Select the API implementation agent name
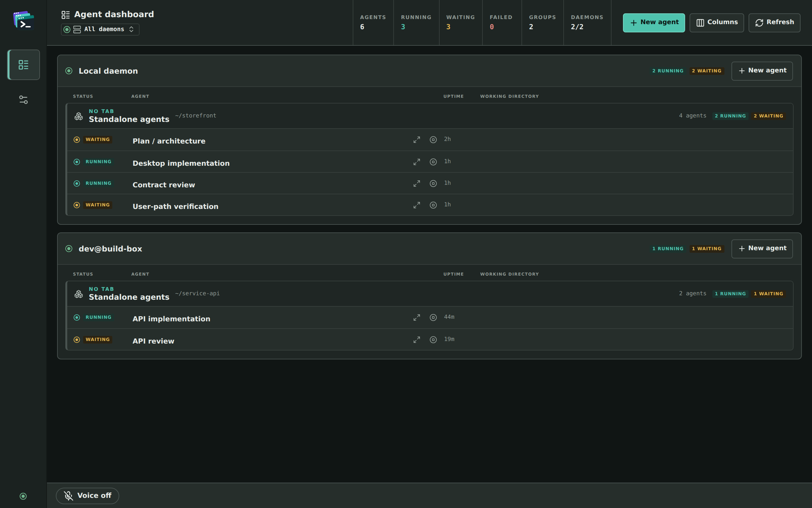 172,319
